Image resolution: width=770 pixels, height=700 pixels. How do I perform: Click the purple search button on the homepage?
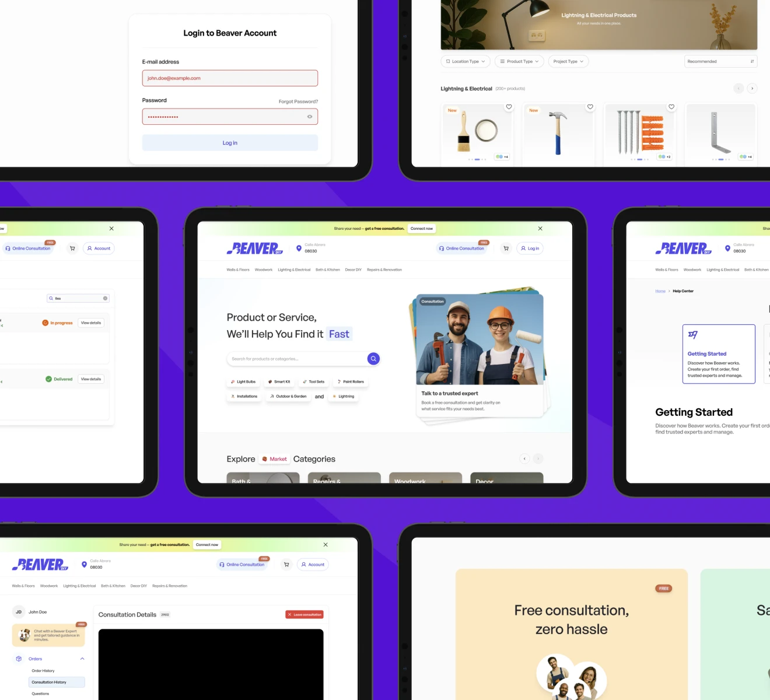click(x=374, y=359)
